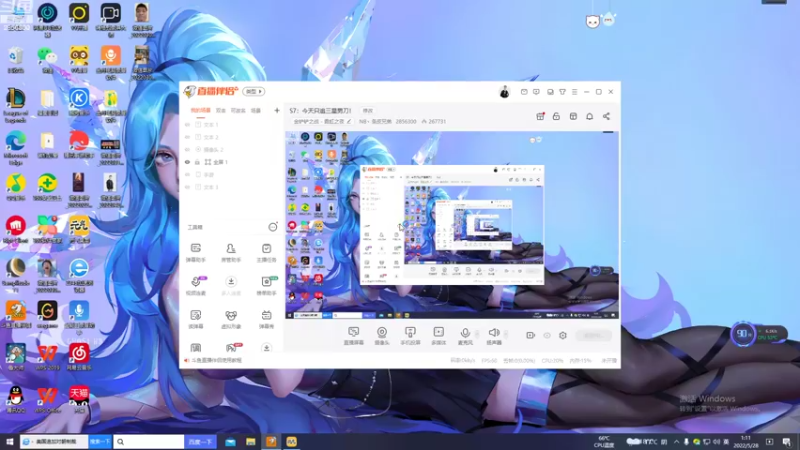Screen dimensions: 800x450
Task: Add a 手机投屏 phone casting source
Action: [410, 336]
